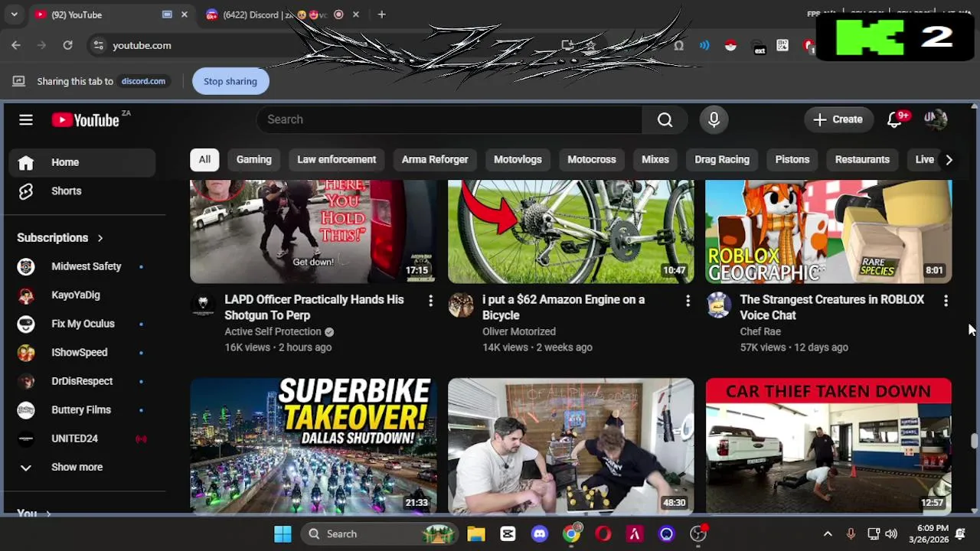
Task: Open options for Amazon Engine Bicycle video
Action: (x=688, y=302)
